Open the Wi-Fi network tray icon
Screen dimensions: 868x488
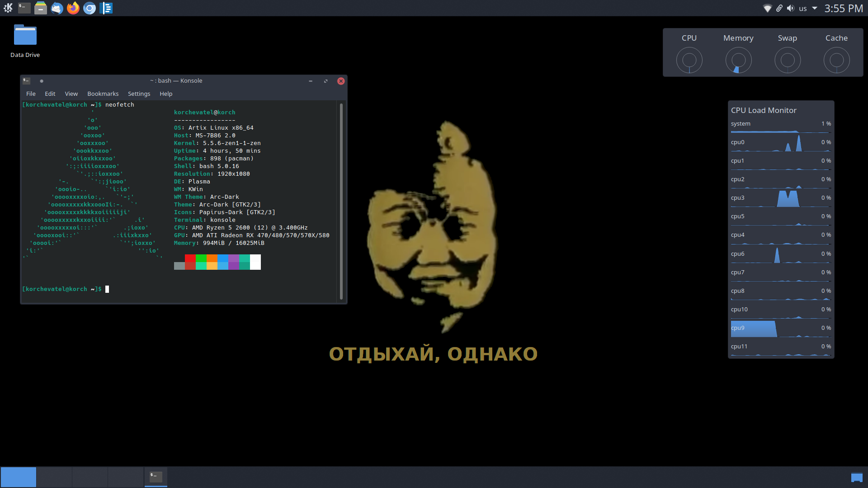click(x=767, y=9)
